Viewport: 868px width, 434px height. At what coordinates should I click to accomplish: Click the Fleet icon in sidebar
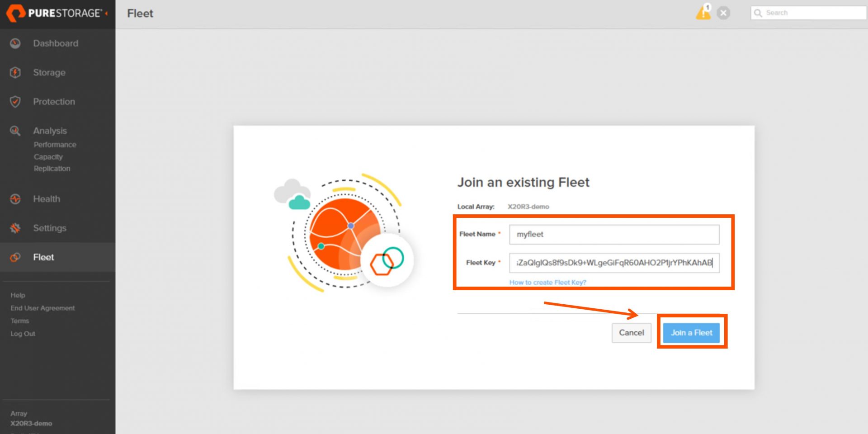[15, 257]
